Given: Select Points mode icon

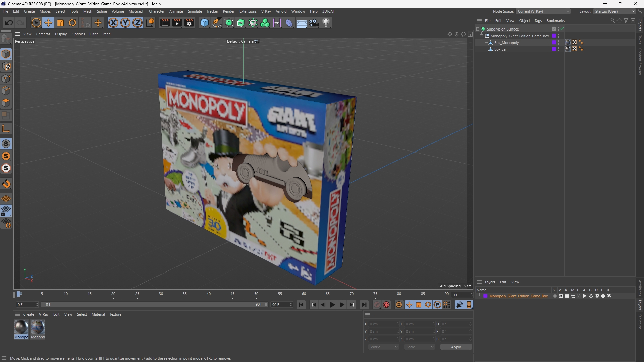Looking at the screenshot, I should (6, 79).
